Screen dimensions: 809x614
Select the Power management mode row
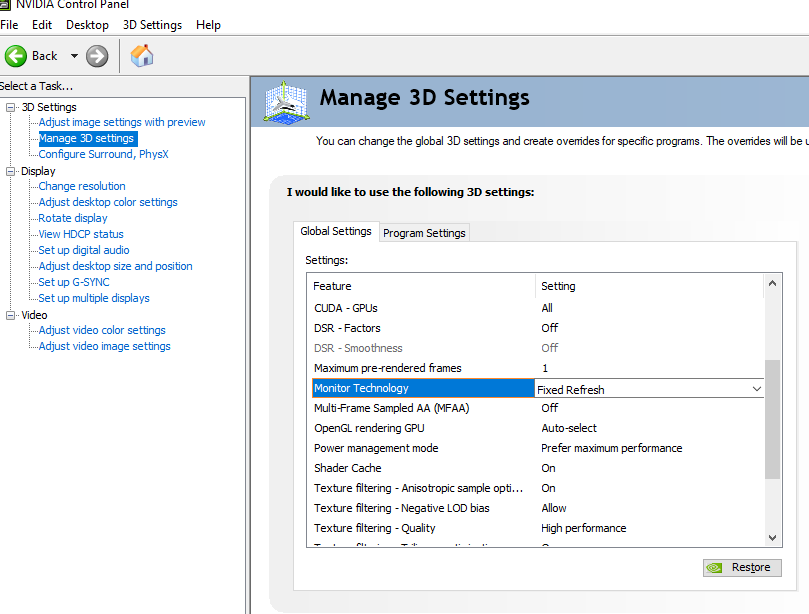tap(376, 448)
